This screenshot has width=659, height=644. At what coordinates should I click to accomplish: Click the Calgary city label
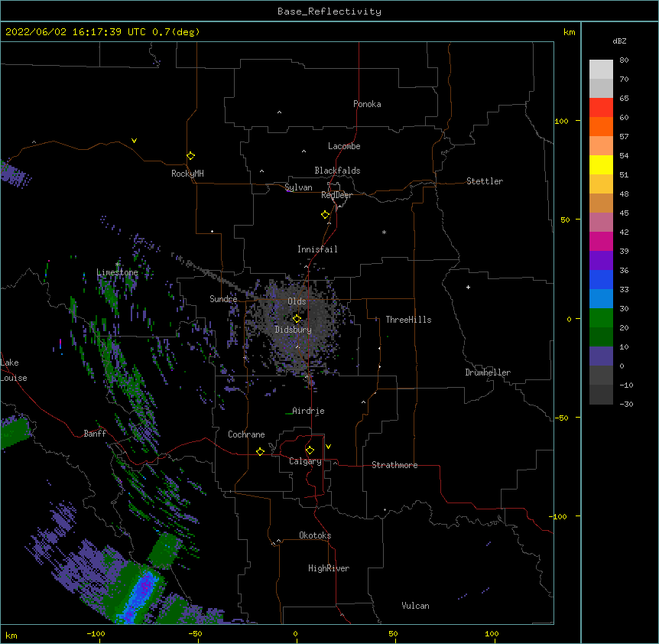[305, 461]
